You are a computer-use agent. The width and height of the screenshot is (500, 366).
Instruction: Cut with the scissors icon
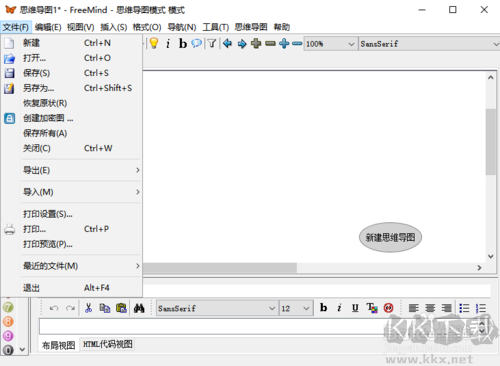pyautogui.click(x=88, y=308)
